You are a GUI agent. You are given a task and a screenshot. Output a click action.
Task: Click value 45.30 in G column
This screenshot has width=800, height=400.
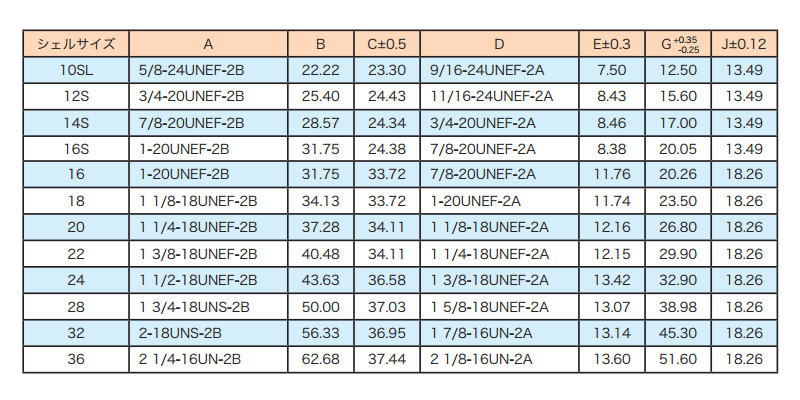tap(679, 332)
